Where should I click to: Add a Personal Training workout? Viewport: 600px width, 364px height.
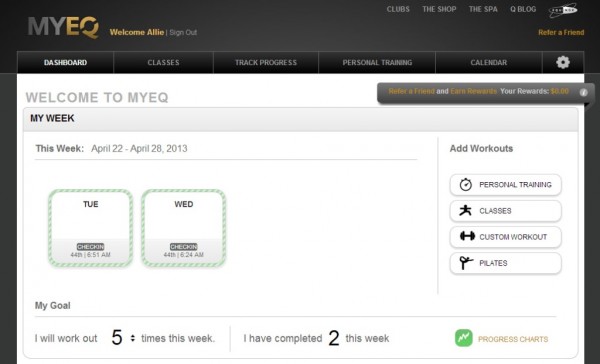click(505, 184)
